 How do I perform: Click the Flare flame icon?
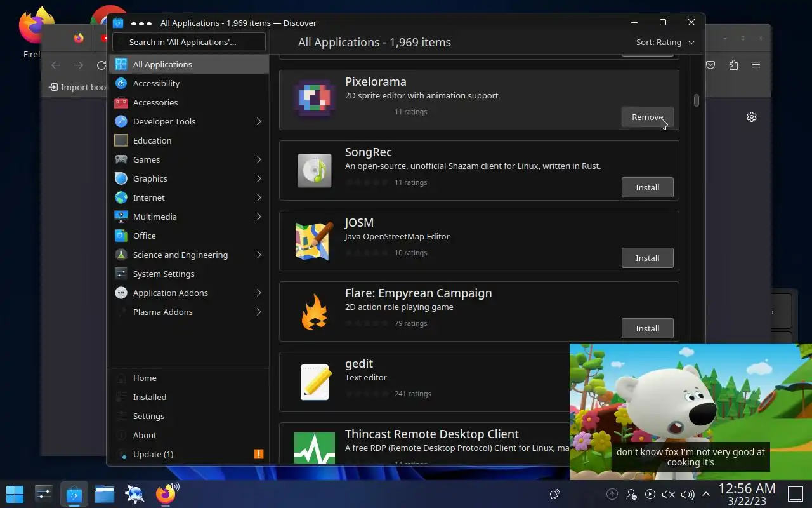point(315,311)
